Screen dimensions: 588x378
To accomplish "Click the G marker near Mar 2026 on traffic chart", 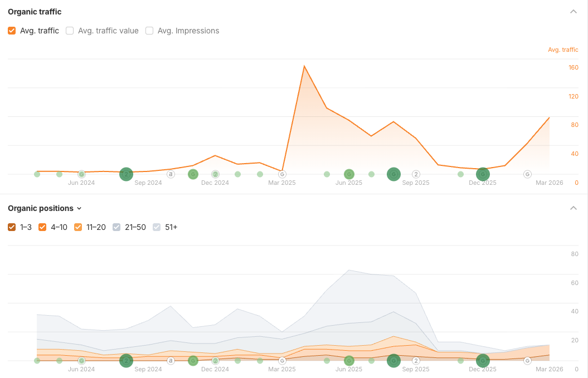I will coord(527,174).
